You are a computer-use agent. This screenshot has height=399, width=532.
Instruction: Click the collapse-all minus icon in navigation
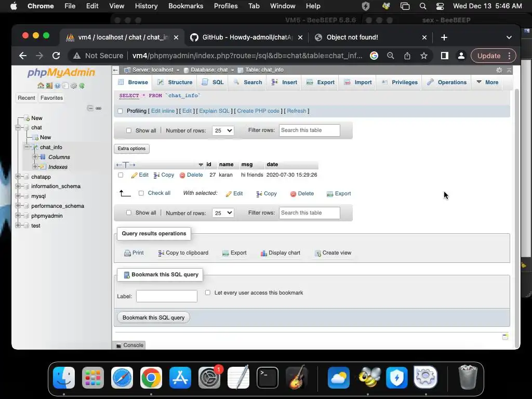90,108
